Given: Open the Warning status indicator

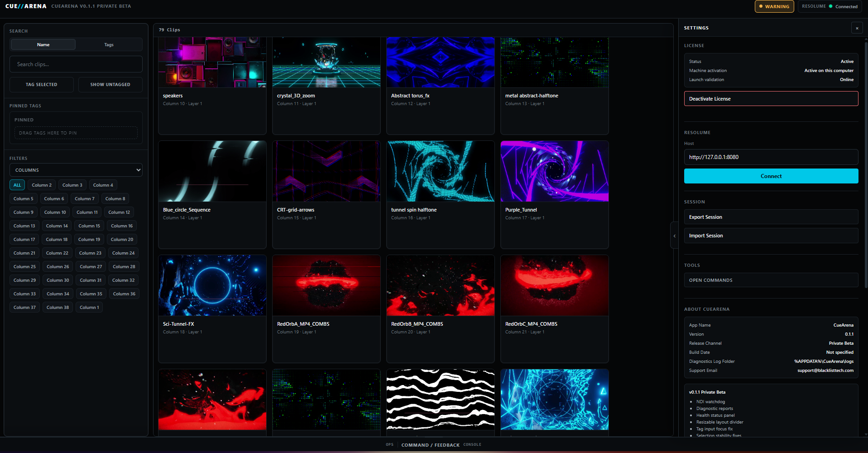Looking at the screenshot, I should pos(774,6).
